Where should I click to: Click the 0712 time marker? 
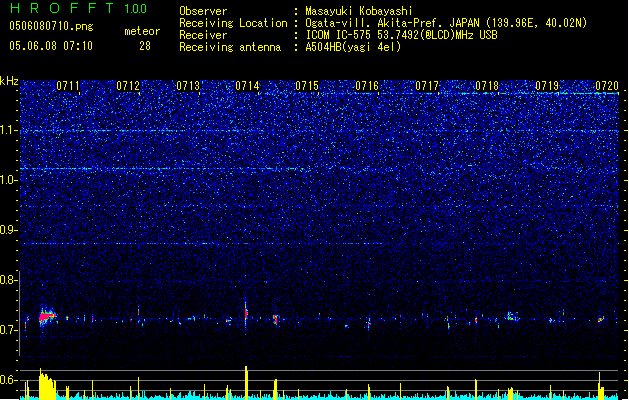click(128, 86)
